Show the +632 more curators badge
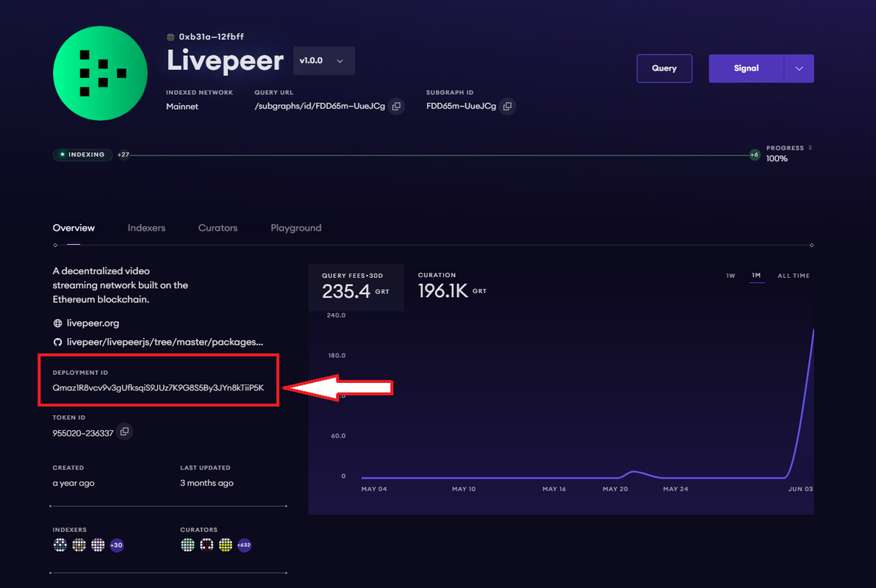 [244, 545]
